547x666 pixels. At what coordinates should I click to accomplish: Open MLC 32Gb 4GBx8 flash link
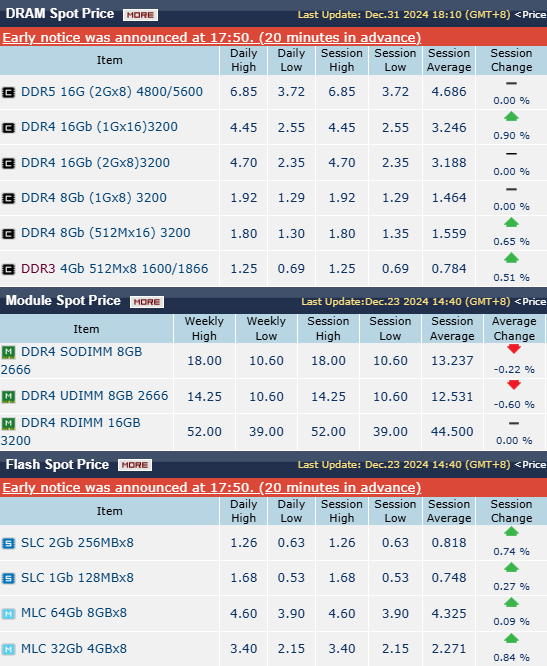(74, 649)
